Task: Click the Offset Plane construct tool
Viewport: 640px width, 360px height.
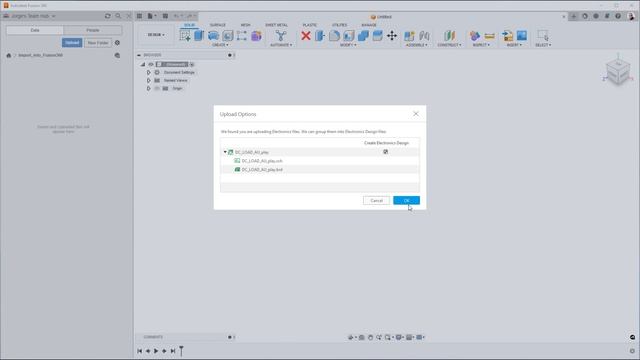Action: click(449, 36)
